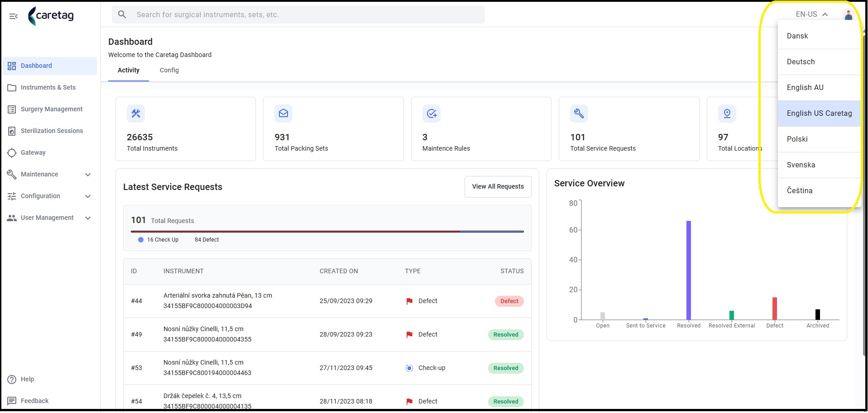Viewport: 868px width, 413px height.
Task: Expand the Maintenance menu chevron
Action: [x=88, y=175]
